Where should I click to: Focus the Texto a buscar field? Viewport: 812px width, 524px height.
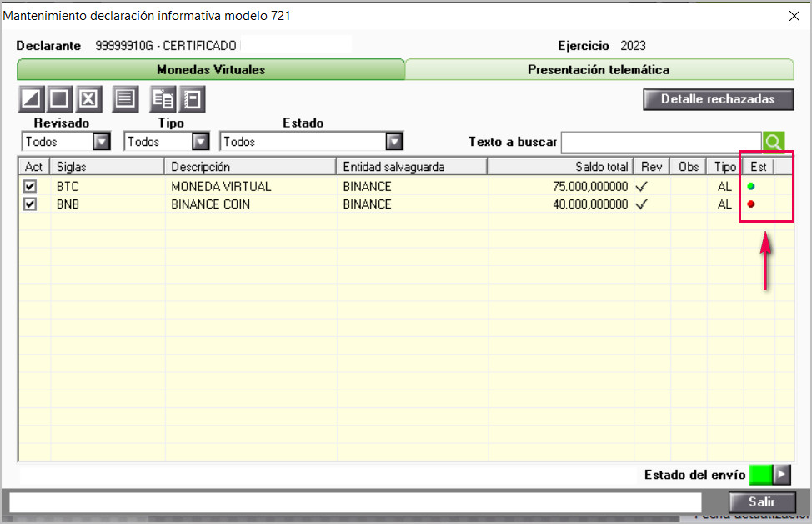coord(661,142)
